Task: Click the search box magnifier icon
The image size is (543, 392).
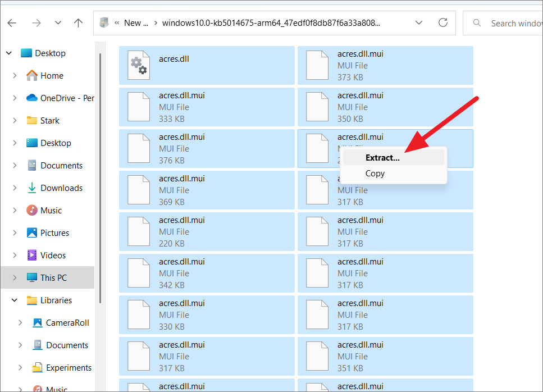Action: pos(477,23)
